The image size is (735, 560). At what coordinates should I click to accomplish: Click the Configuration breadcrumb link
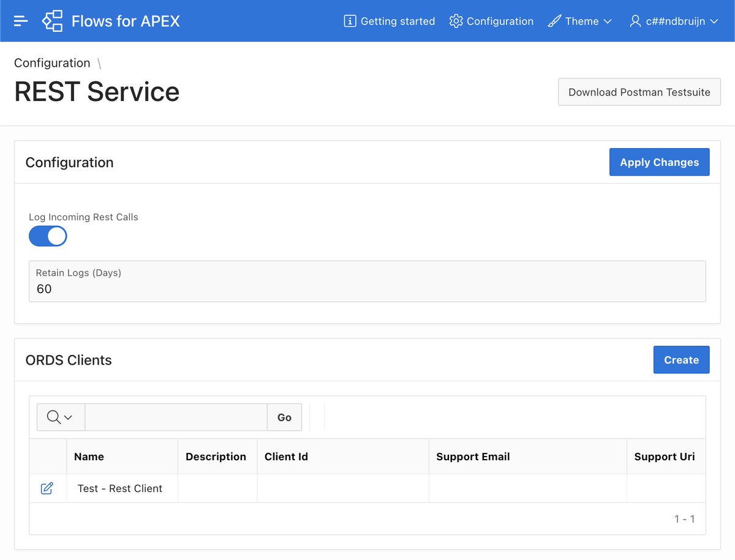pos(52,63)
